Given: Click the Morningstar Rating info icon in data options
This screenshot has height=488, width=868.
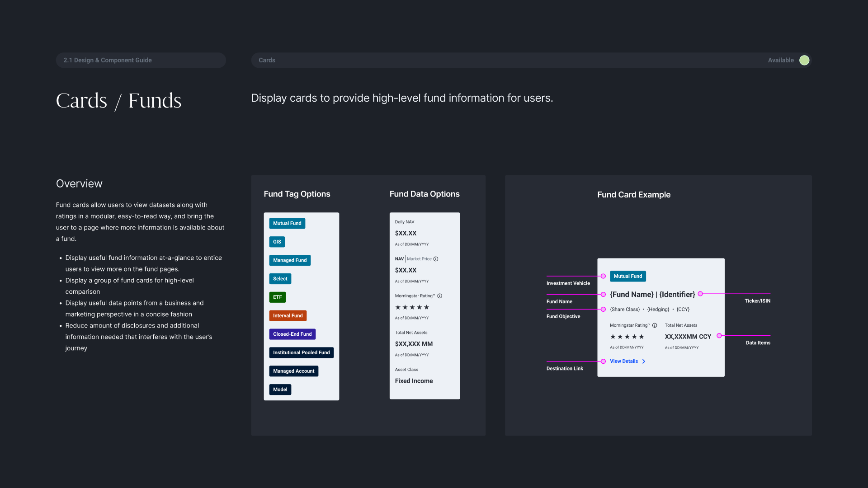Looking at the screenshot, I should tap(439, 296).
